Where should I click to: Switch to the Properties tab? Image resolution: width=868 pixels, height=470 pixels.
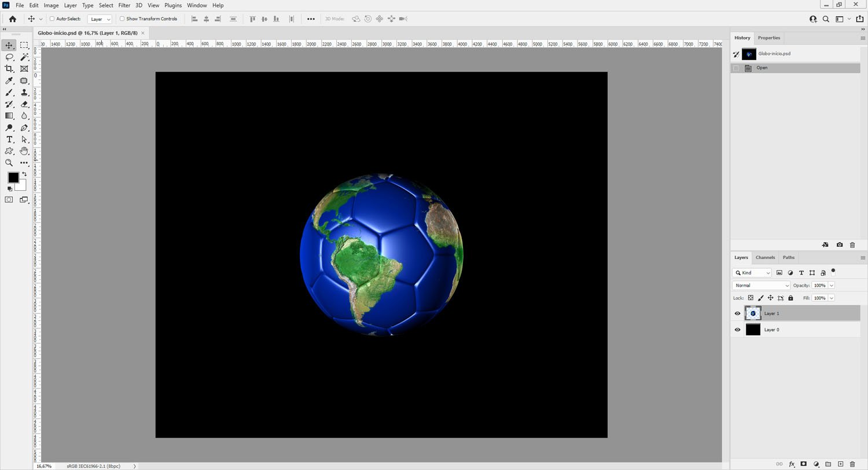click(769, 38)
